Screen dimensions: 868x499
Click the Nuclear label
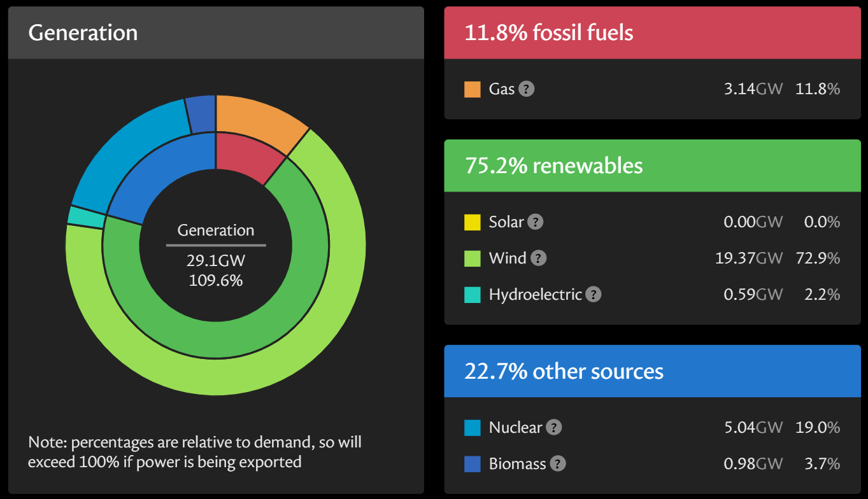(516, 428)
